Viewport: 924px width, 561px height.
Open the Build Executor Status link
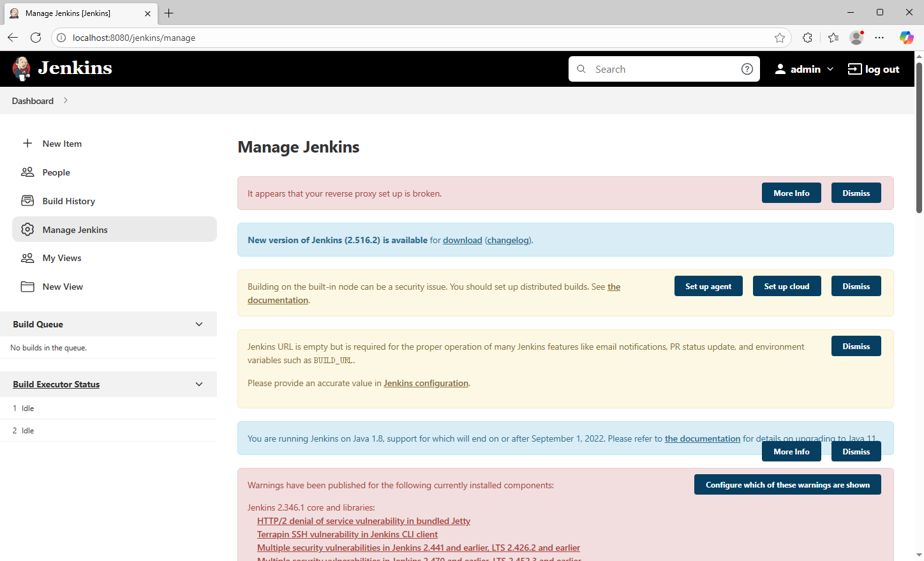[x=56, y=384]
